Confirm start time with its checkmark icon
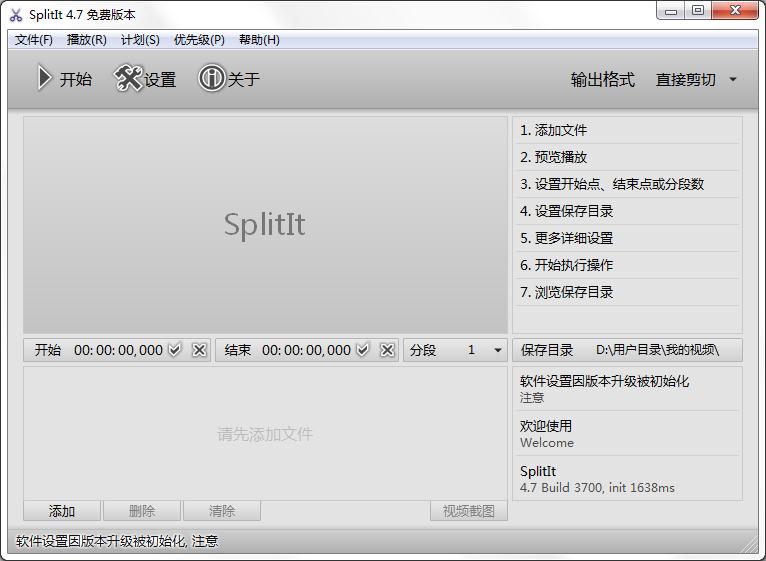Viewport: 766px width, 561px height. (x=175, y=350)
